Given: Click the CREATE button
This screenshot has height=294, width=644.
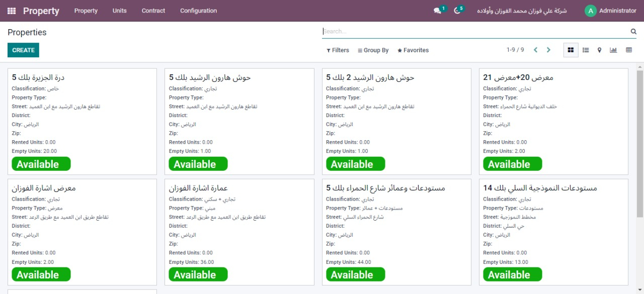Looking at the screenshot, I should [x=23, y=50].
